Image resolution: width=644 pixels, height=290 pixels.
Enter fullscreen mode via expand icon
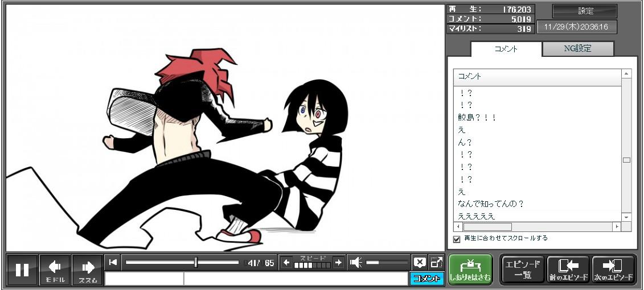pos(436,263)
